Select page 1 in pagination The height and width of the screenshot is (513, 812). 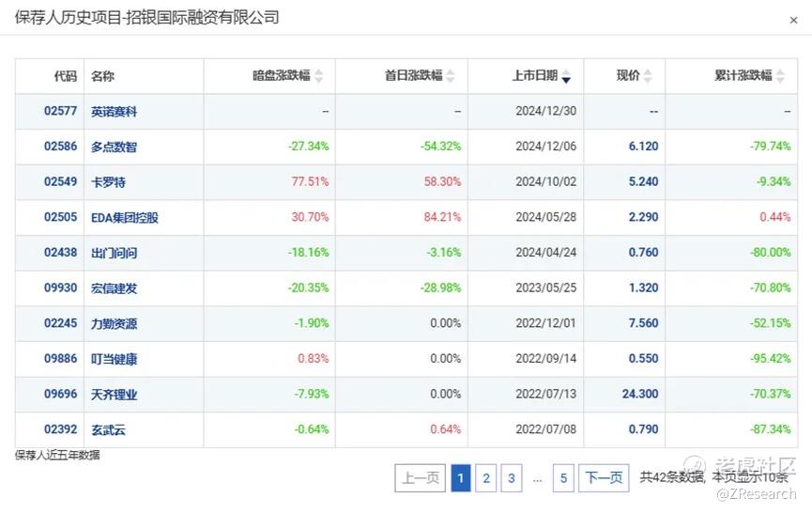pos(460,477)
